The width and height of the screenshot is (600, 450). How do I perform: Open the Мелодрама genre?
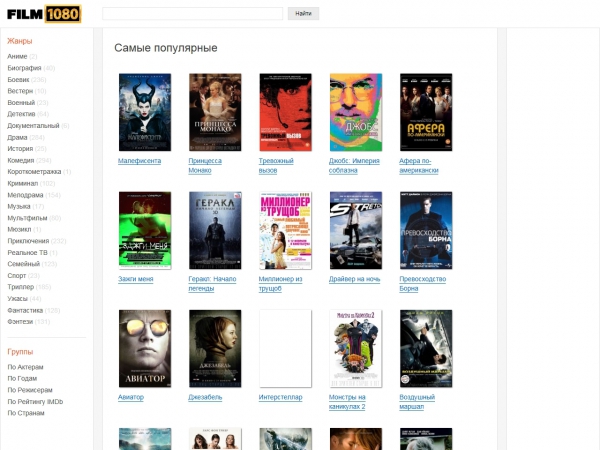[25, 195]
